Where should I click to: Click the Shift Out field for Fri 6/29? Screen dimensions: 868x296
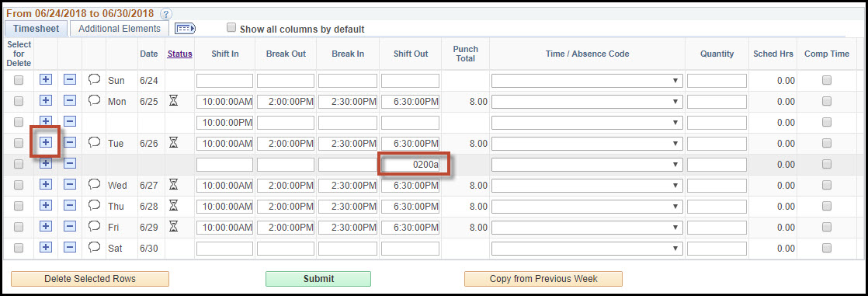click(410, 228)
